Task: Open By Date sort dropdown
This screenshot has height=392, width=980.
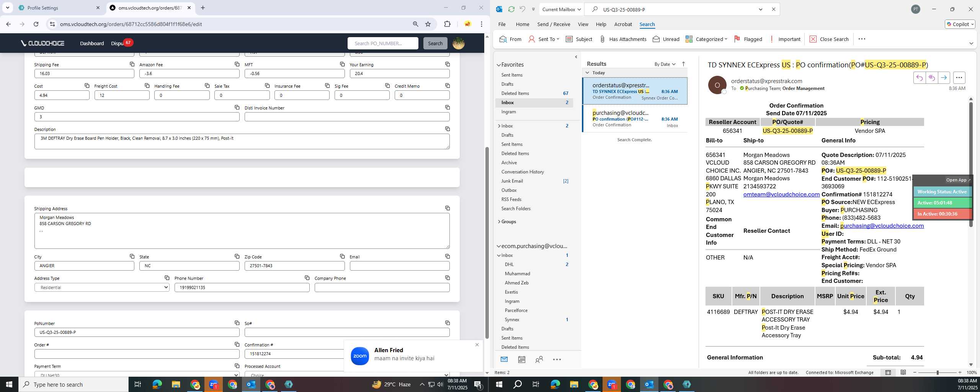Action: click(x=665, y=64)
